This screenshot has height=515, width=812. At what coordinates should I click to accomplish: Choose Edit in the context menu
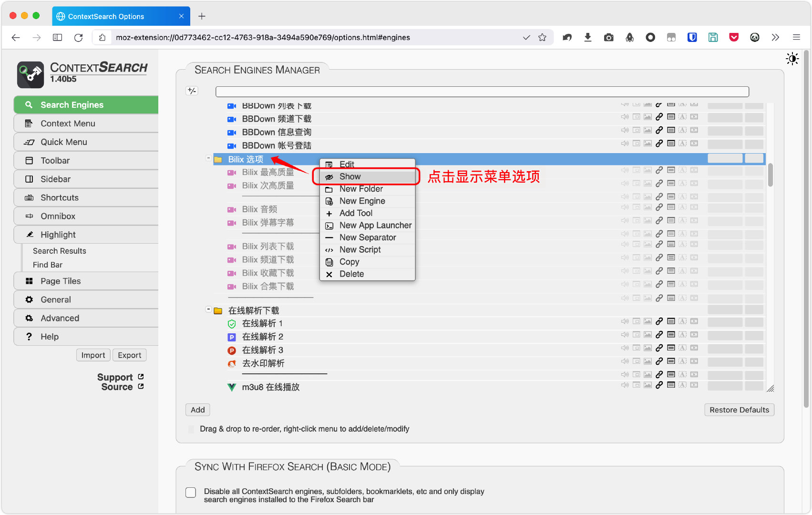367,165
